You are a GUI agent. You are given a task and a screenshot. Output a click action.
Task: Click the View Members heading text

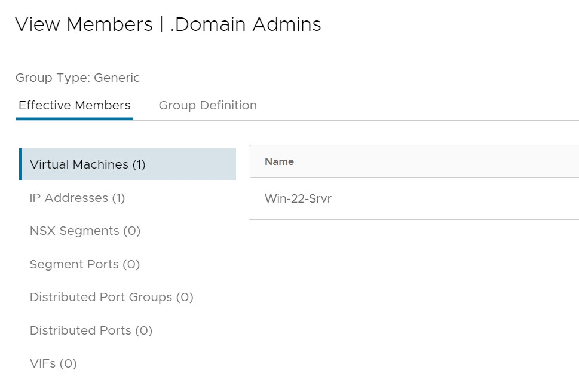coord(84,24)
